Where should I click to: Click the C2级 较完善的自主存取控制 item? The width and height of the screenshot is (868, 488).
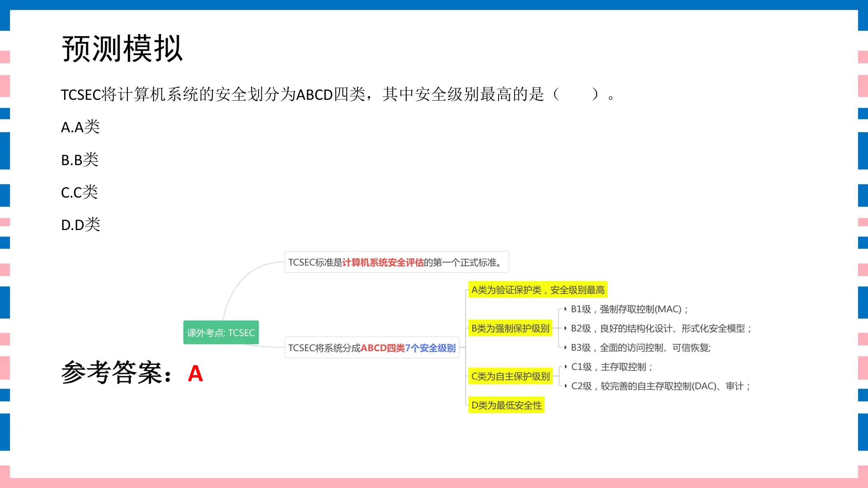pos(660,386)
